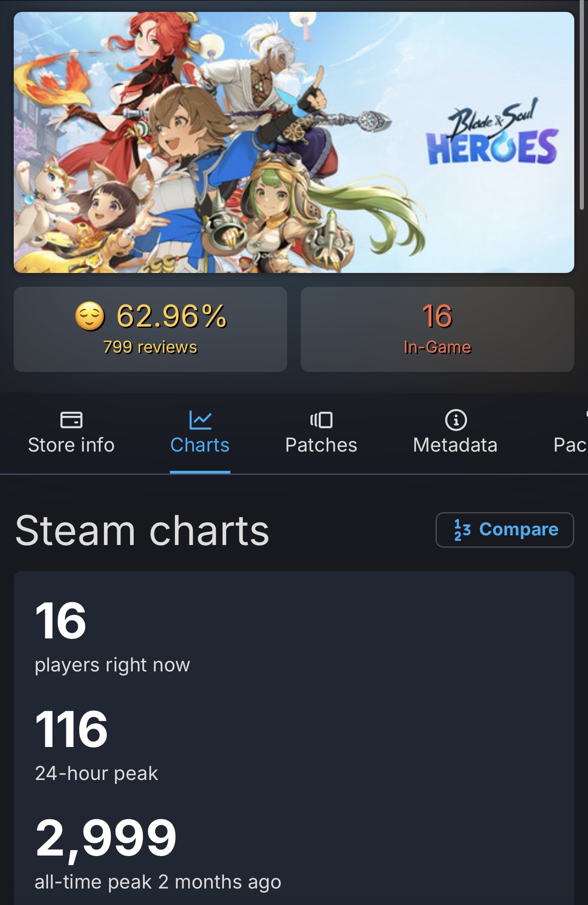Click the Blade & Soul Heroes logo
The height and width of the screenshot is (905, 588).
pos(492,136)
